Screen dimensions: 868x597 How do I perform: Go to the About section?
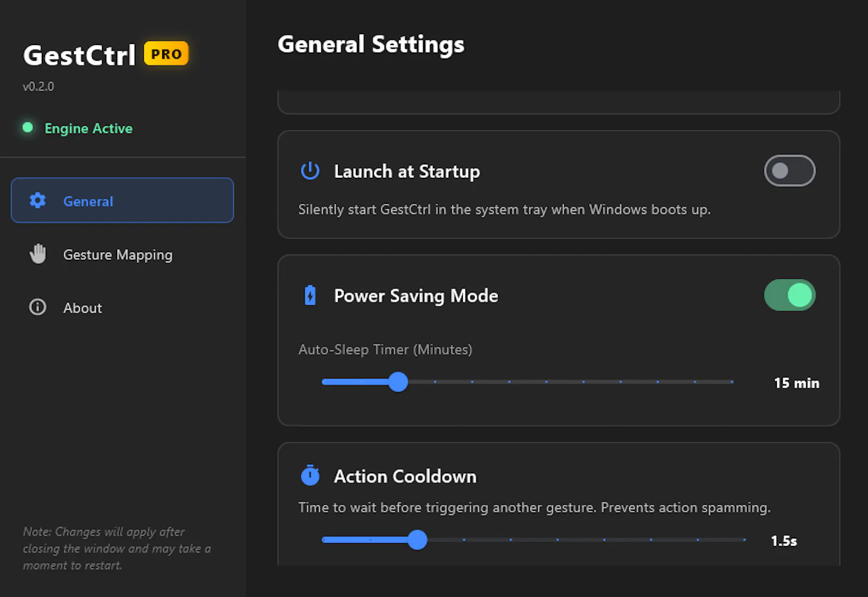click(x=123, y=307)
